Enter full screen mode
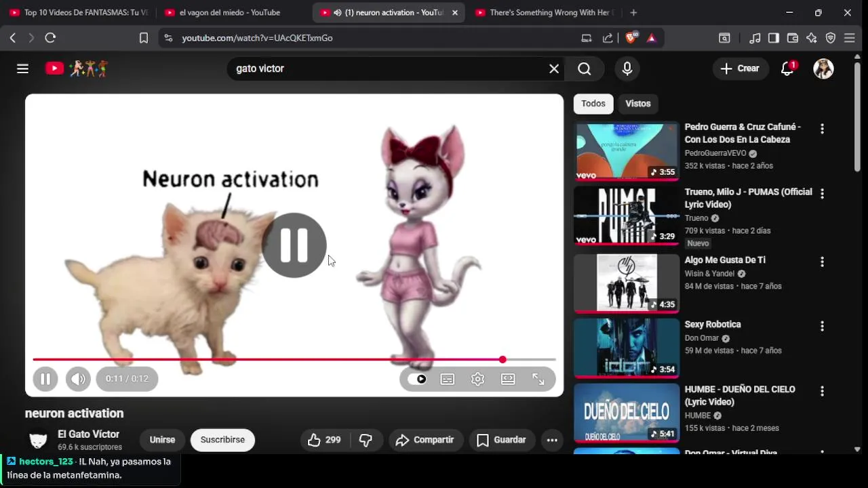 click(538, 380)
